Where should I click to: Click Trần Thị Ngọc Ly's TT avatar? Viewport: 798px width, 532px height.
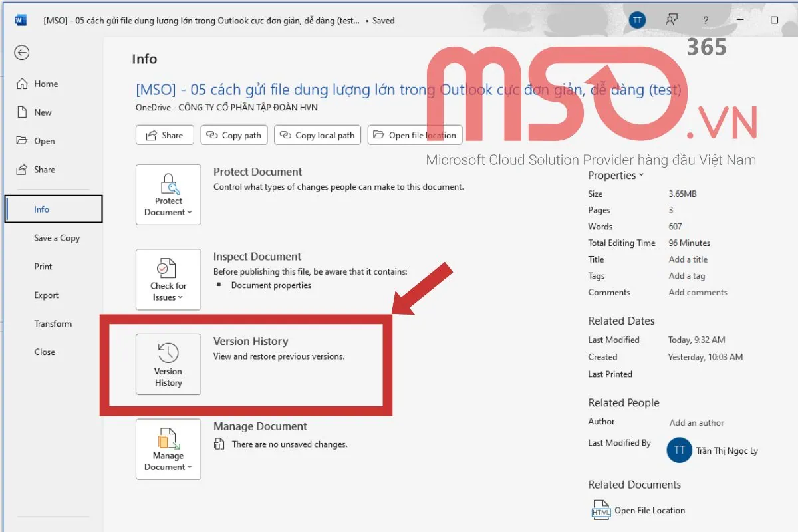point(679,450)
